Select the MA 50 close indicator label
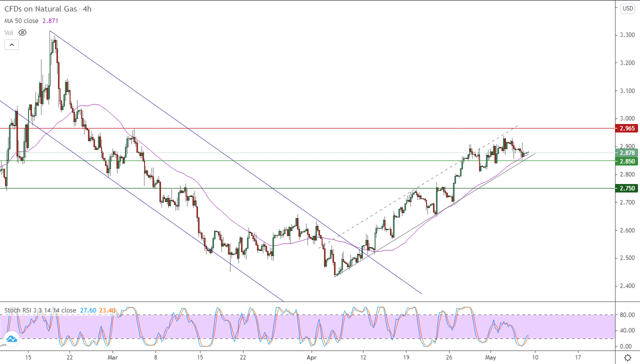 (x=22, y=21)
